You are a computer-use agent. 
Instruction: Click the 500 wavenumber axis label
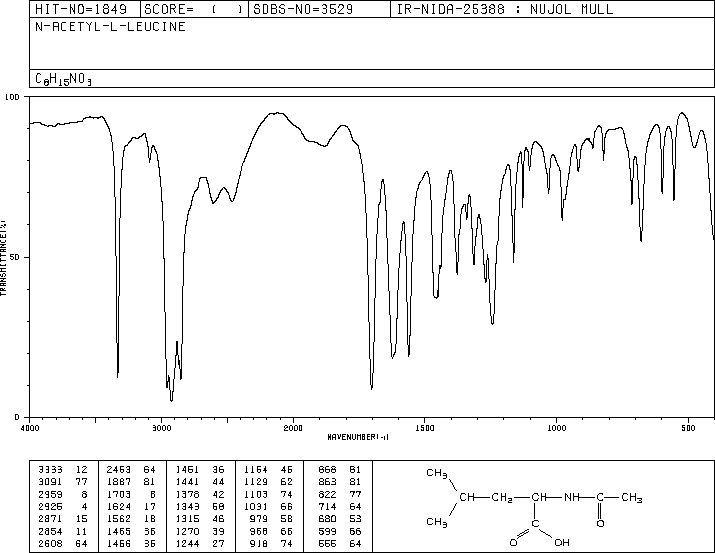pos(688,428)
